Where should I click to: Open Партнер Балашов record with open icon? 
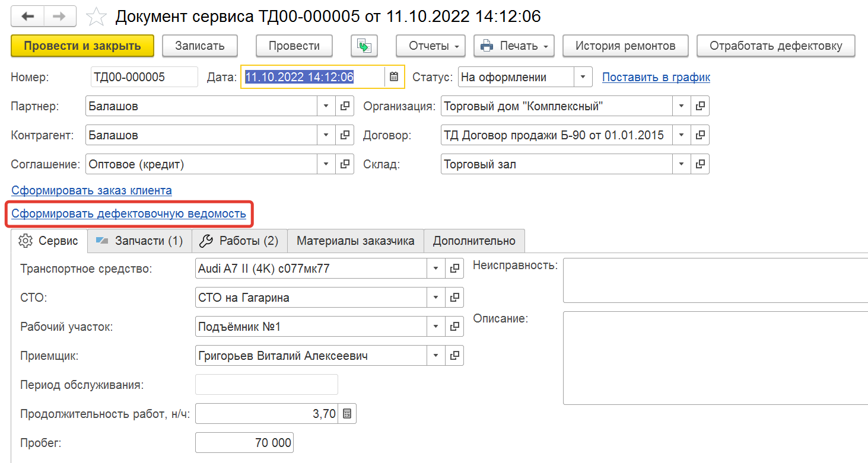(x=345, y=106)
